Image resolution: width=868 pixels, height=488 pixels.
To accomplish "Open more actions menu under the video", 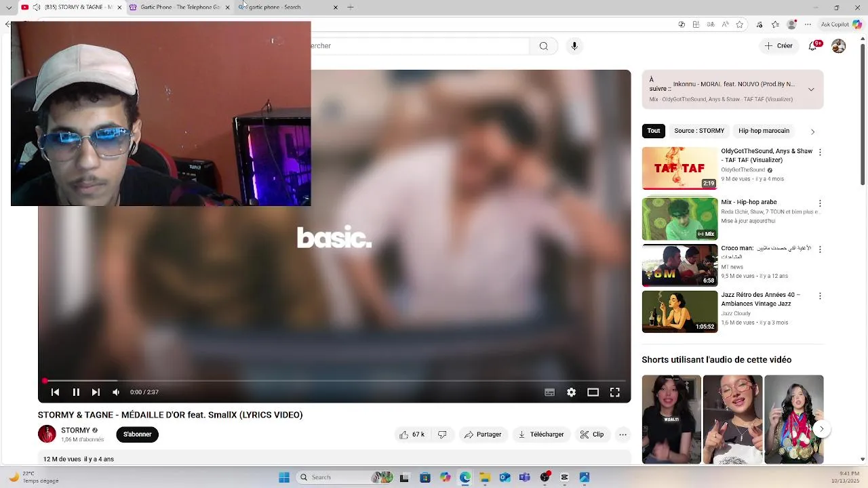I will [623, 434].
